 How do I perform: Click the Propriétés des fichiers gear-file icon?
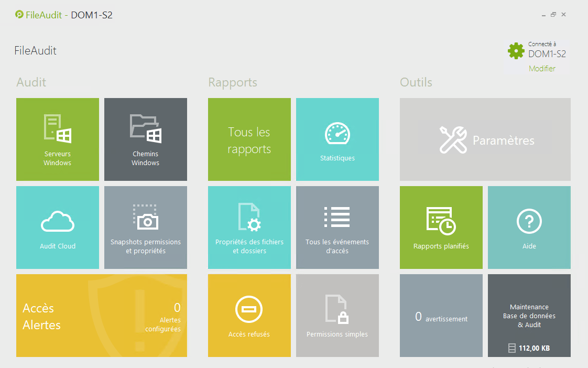[249, 217]
